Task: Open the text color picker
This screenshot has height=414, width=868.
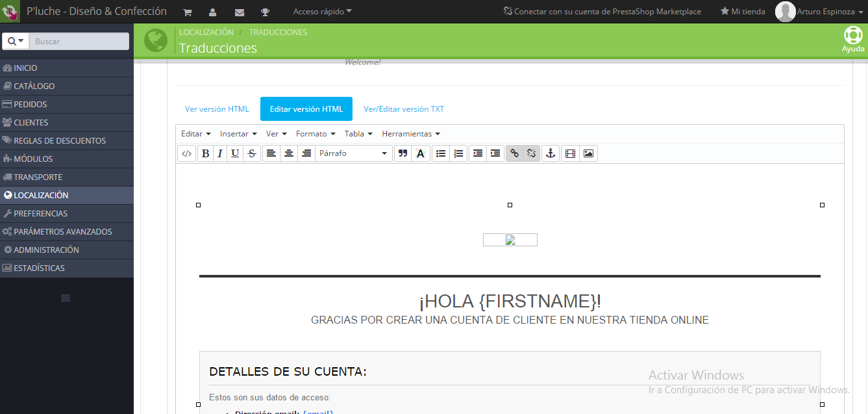Action: [x=421, y=153]
